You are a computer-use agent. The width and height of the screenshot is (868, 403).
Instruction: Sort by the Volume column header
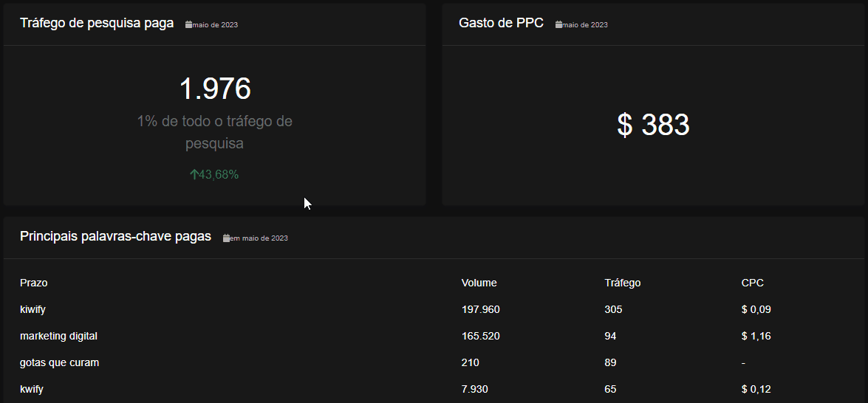[x=479, y=283]
